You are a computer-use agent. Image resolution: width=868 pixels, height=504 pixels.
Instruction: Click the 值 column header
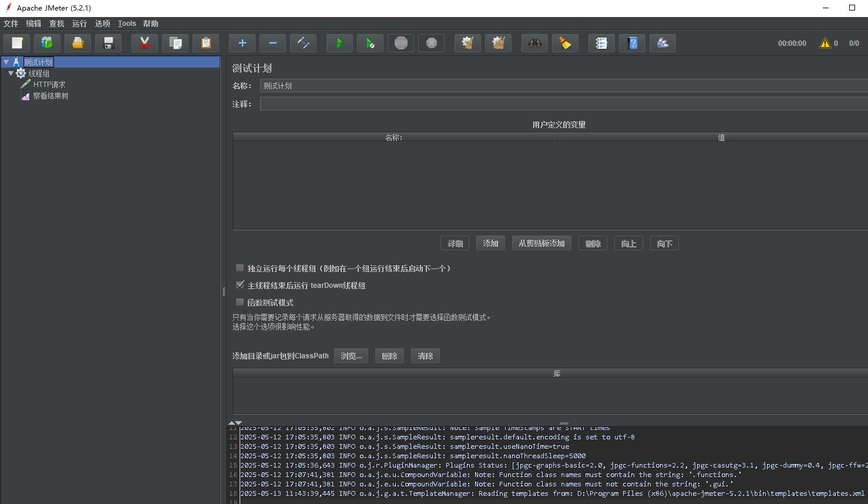(714, 137)
